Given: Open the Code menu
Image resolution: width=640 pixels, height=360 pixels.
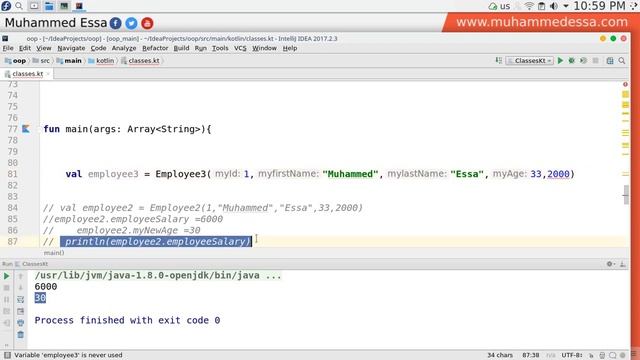Looking at the screenshot, I should click(98, 48).
